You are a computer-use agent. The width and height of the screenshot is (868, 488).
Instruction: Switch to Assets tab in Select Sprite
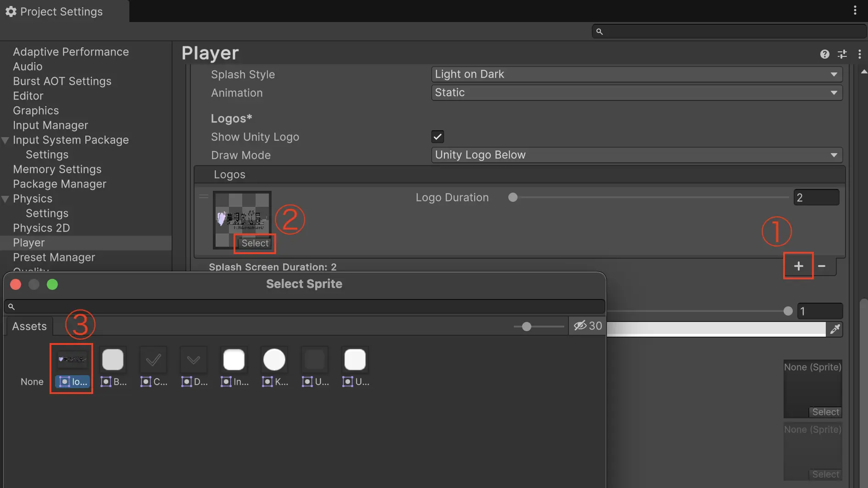(x=29, y=326)
